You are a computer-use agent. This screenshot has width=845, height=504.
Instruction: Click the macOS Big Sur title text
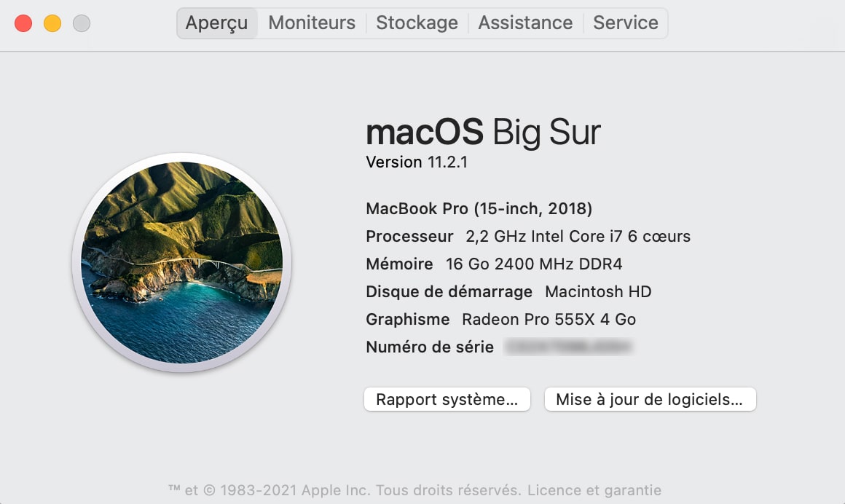(483, 132)
